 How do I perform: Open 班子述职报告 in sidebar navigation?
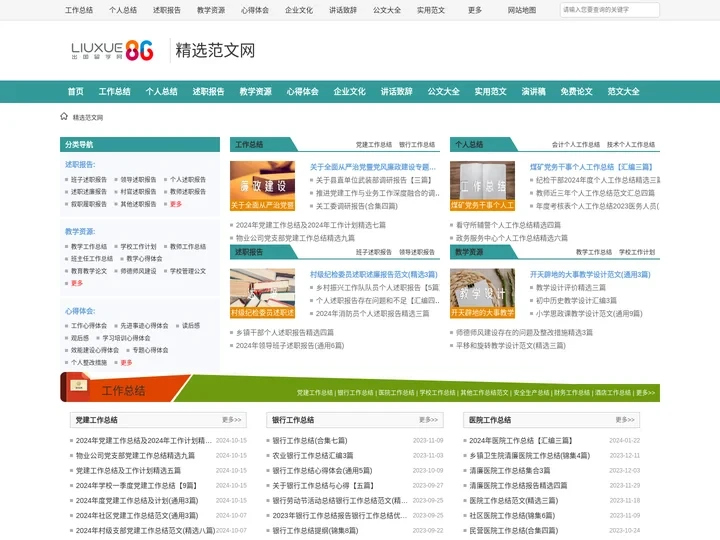(x=89, y=180)
